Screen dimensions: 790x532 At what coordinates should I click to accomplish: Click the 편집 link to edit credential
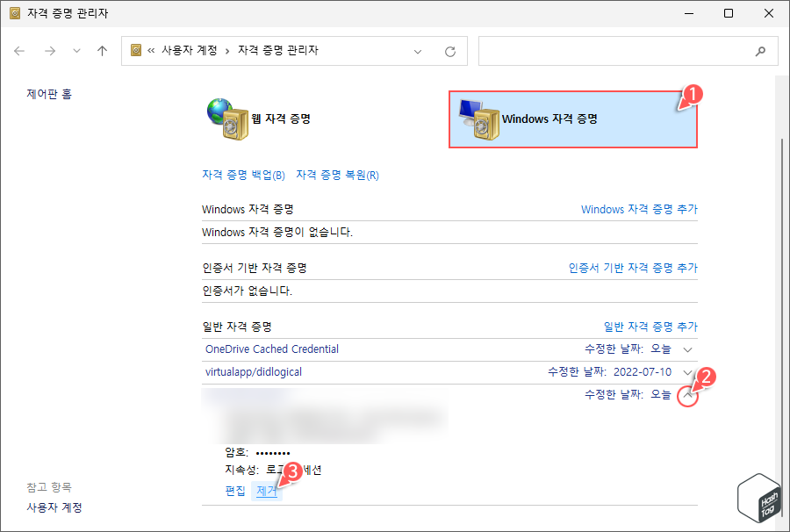[x=234, y=491]
